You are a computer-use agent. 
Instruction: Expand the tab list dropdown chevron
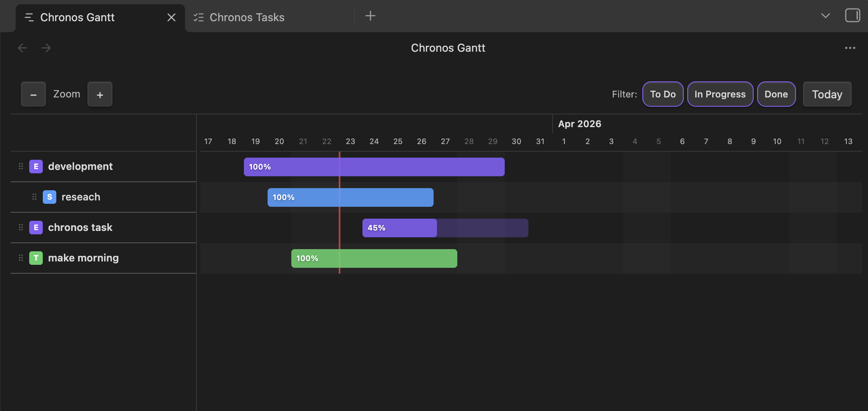825,16
